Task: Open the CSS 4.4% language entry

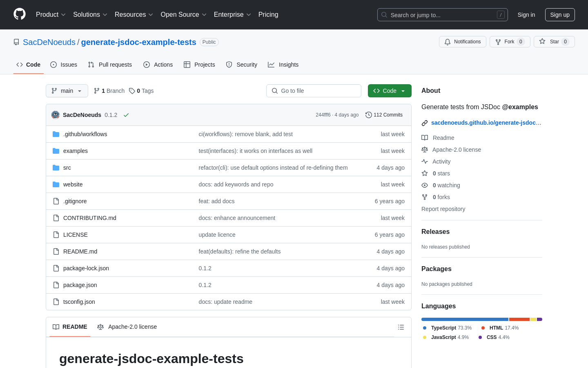Action: tap(494, 337)
